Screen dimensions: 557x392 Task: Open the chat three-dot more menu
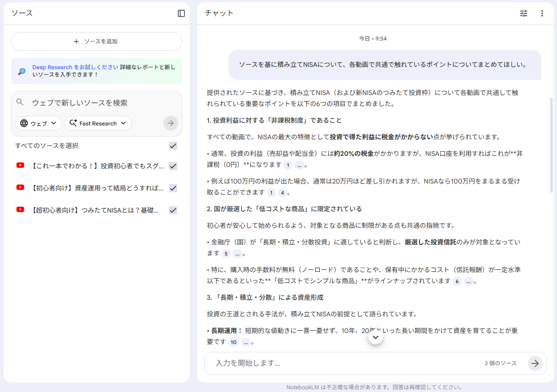542,13
